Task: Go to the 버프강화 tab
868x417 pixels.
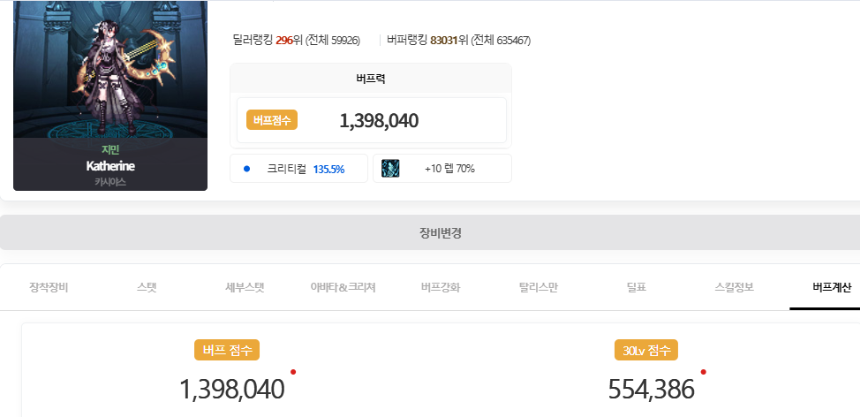Action: [x=441, y=287]
